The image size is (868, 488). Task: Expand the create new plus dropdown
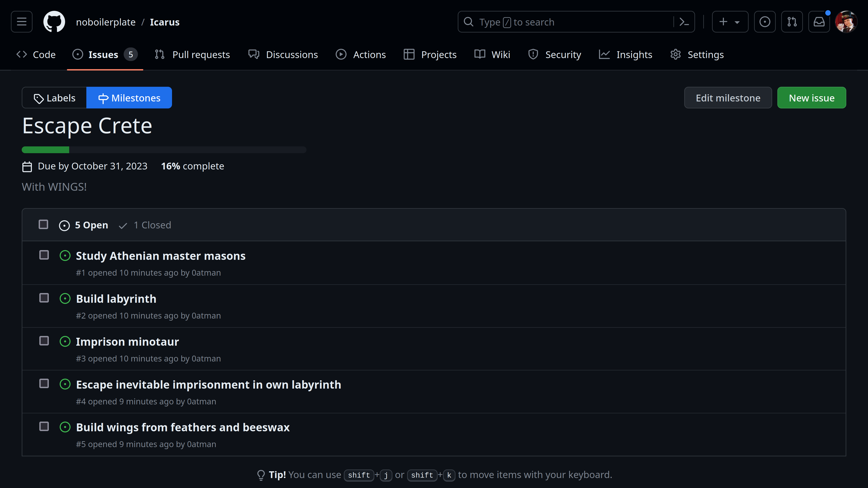tap(730, 22)
